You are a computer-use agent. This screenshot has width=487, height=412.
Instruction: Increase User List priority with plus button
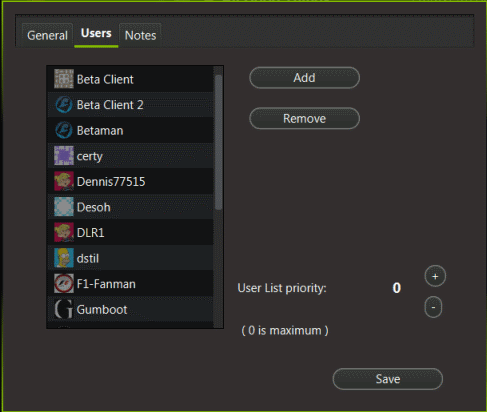click(x=435, y=276)
